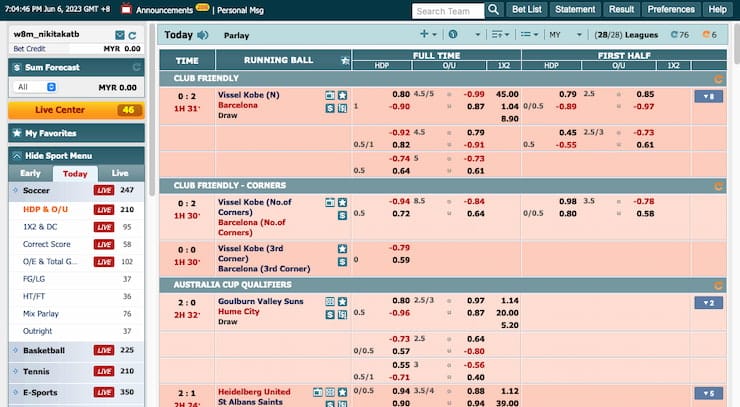The image size is (740, 407).
Task: Open the Parlay view
Action: pyautogui.click(x=236, y=35)
